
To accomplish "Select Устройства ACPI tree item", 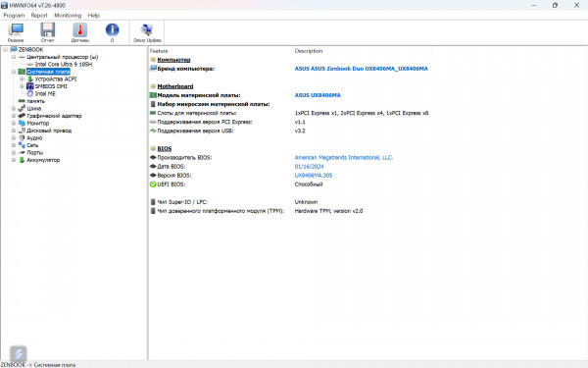I will tap(56, 79).
